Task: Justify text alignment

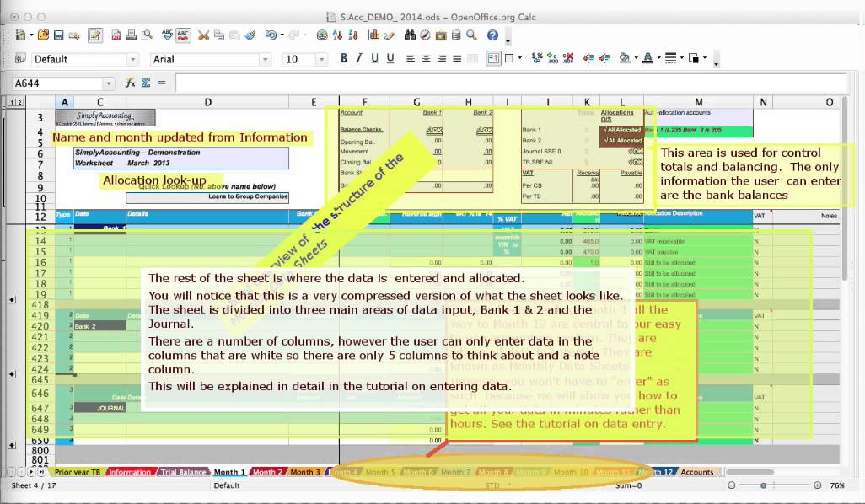Action: click(457, 58)
